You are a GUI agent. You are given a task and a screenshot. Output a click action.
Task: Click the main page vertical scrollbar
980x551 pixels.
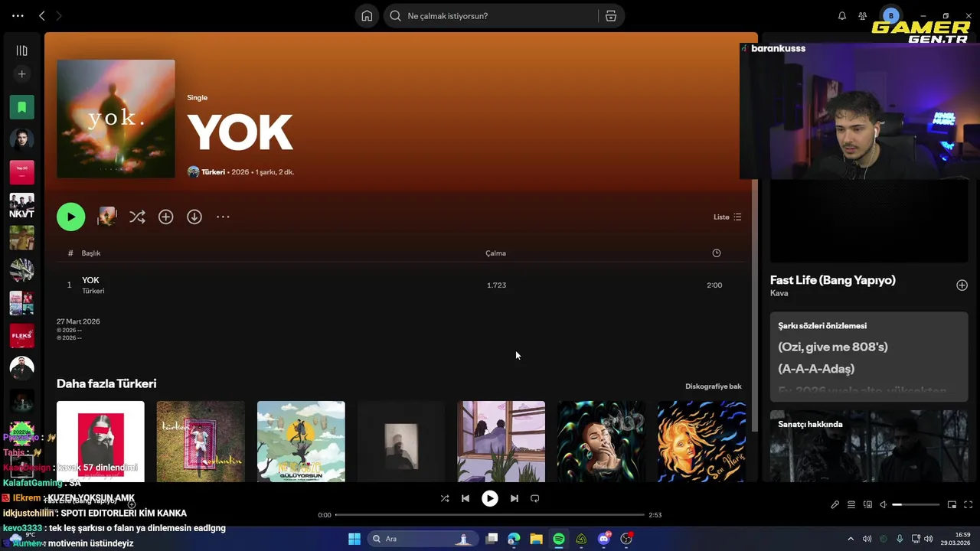754,306
